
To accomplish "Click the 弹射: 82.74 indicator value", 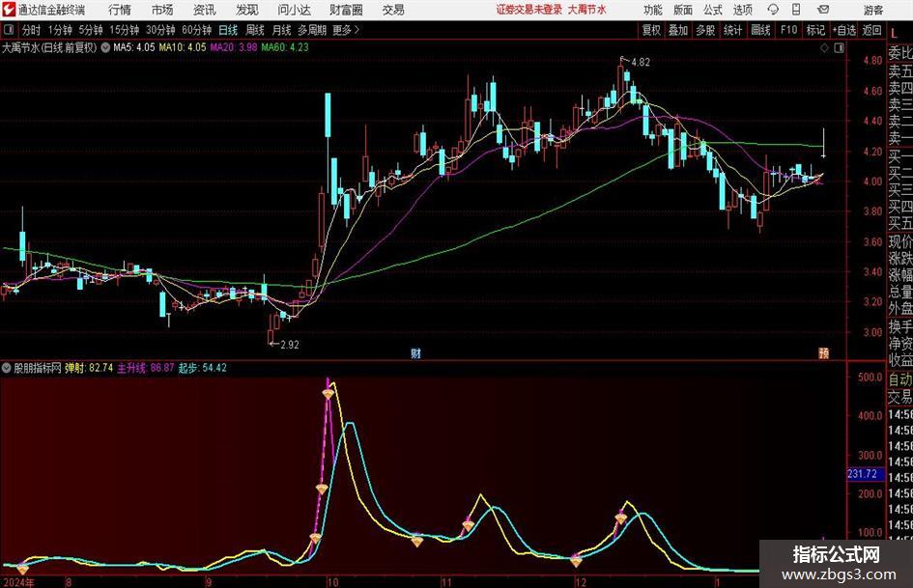I will [x=89, y=368].
